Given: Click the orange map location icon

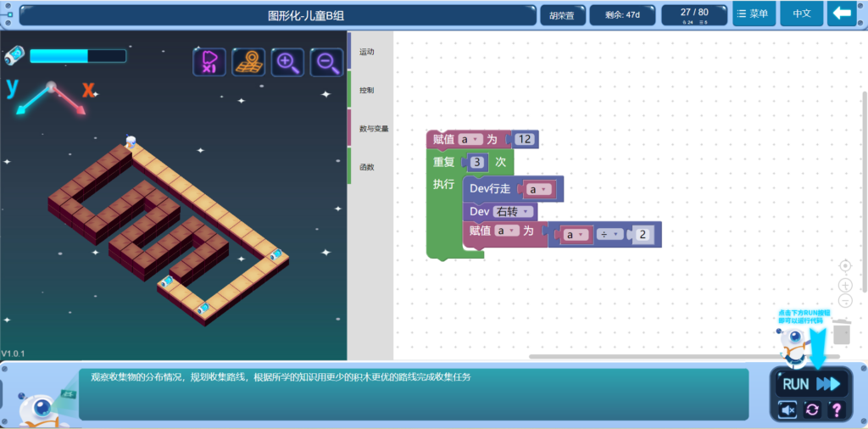Looking at the screenshot, I should [248, 62].
